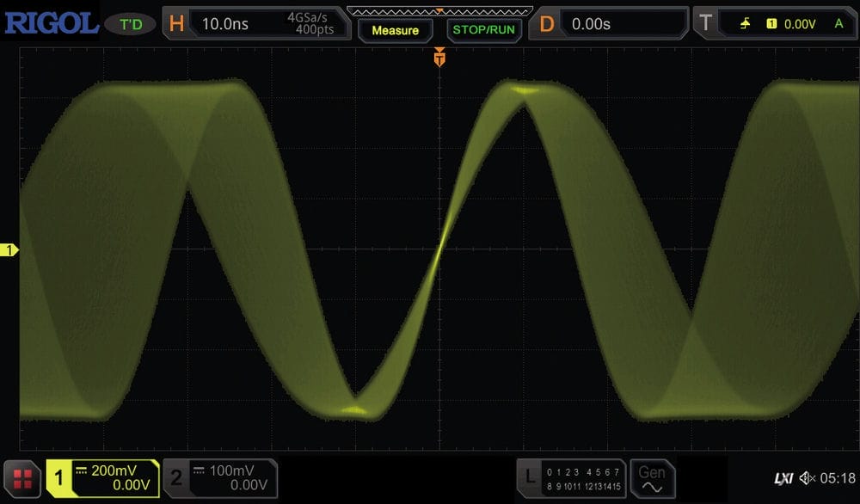Open the function navigation grid icon
Image resolution: width=860 pixels, height=504 pixels.
click(x=21, y=478)
